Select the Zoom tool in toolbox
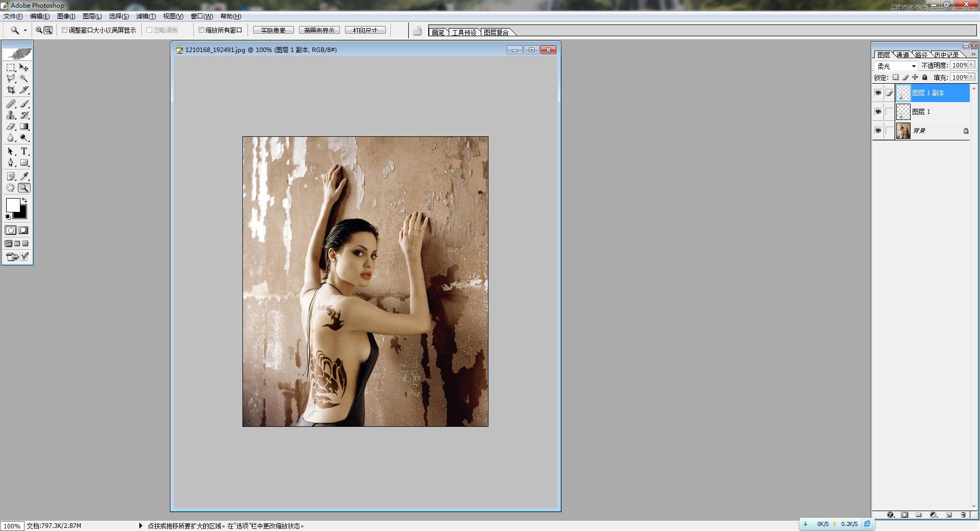Viewport: 980px width, 531px height. (x=24, y=187)
